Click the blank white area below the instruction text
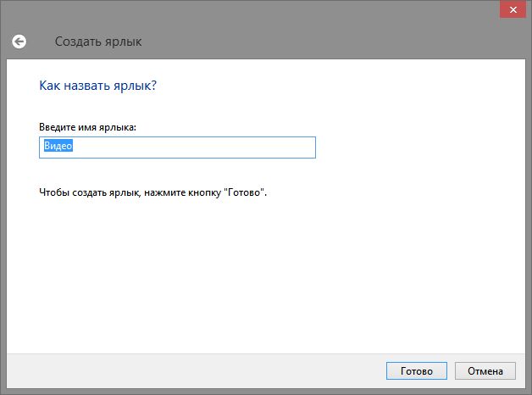532x395 pixels. tap(254, 271)
